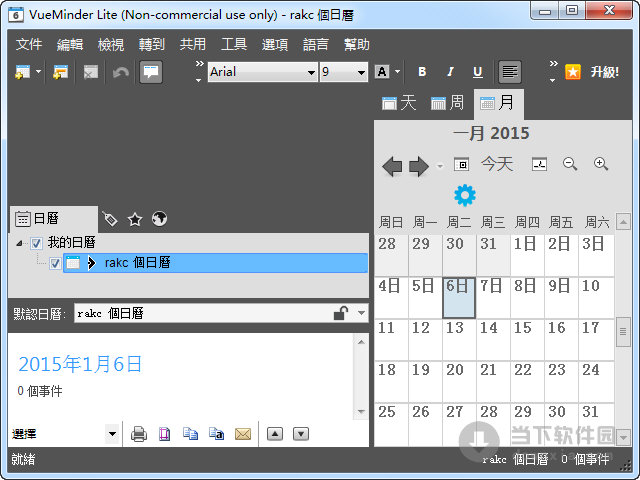640x480 pixels.
Task: Switch to the 周 week view tab
Action: coord(447,103)
